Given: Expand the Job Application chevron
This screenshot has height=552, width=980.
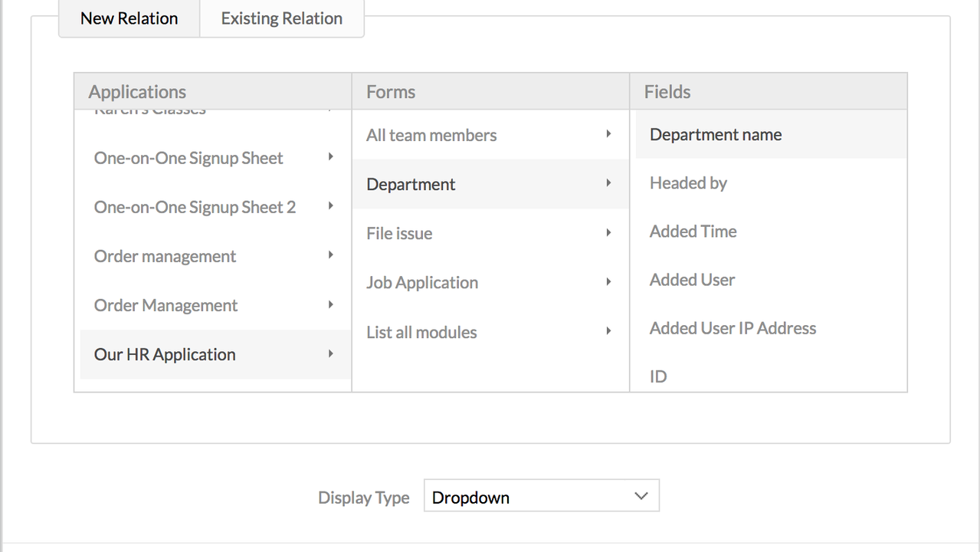Looking at the screenshot, I should tap(608, 282).
